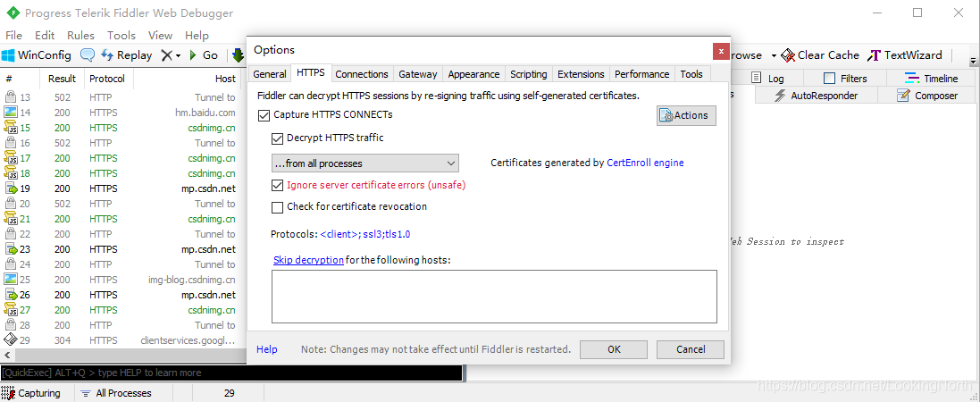980x402 pixels.
Task: Click All Processes filter in status bar
Action: [x=116, y=393]
